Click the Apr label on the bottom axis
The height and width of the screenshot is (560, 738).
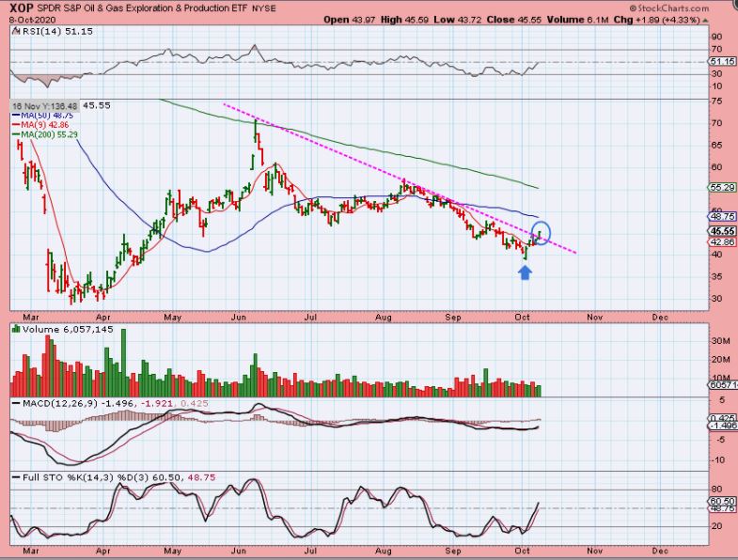tap(102, 551)
